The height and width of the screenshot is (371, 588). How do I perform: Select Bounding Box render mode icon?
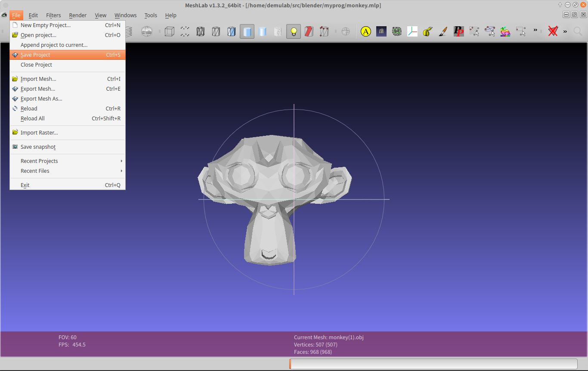coord(170,31)
